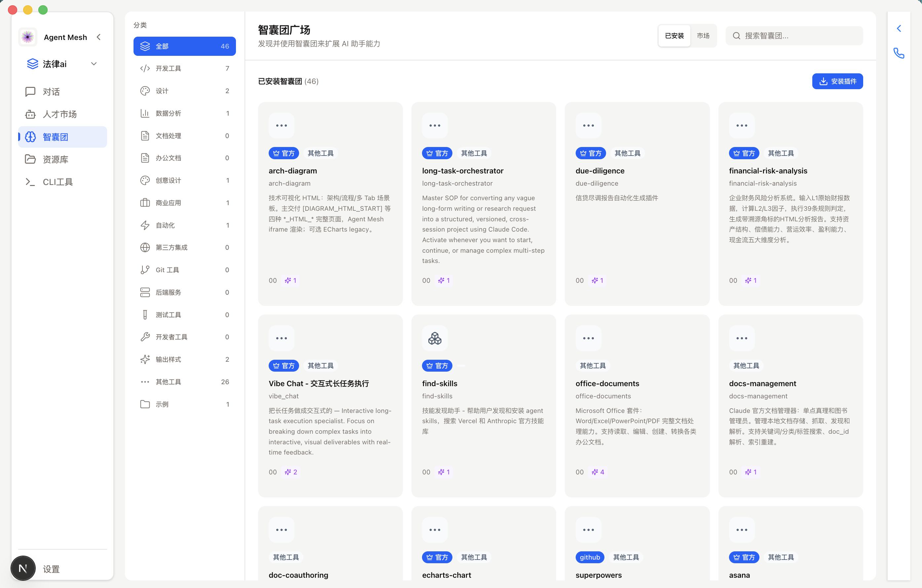Filter by 自动化 category
Viewport: 922px width, 588px height.
click(184, 225)
